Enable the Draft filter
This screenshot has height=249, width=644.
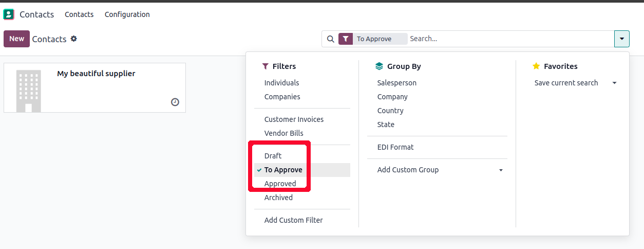[x=273, y=156]
